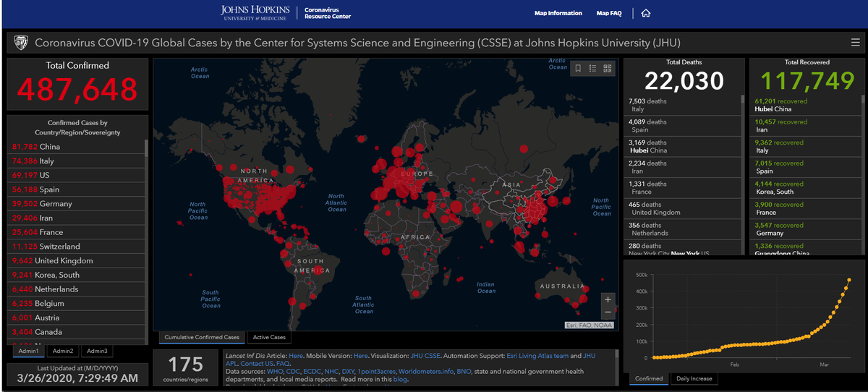Select '56,188 Spain' in the confirmed list
868x392 pixels.
75,189
